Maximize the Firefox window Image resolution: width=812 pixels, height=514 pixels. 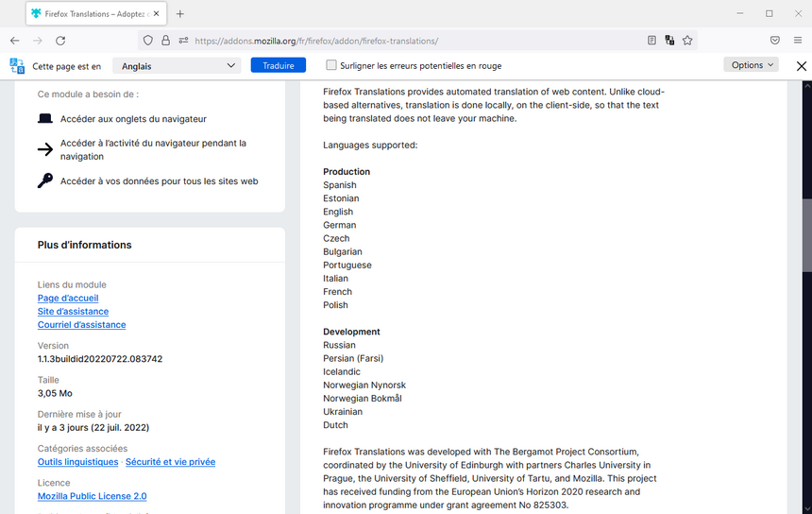click(769, 13)
